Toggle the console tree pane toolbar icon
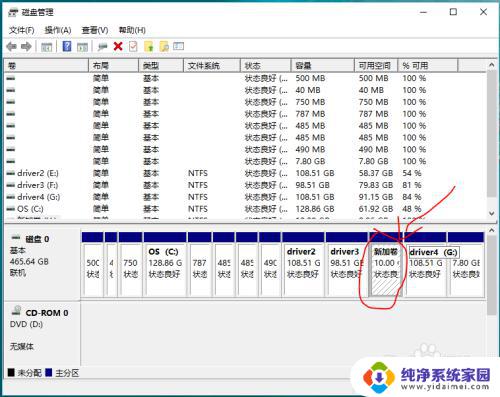The height and width of the screenshot is (397, 500). (x=46, y=47)
